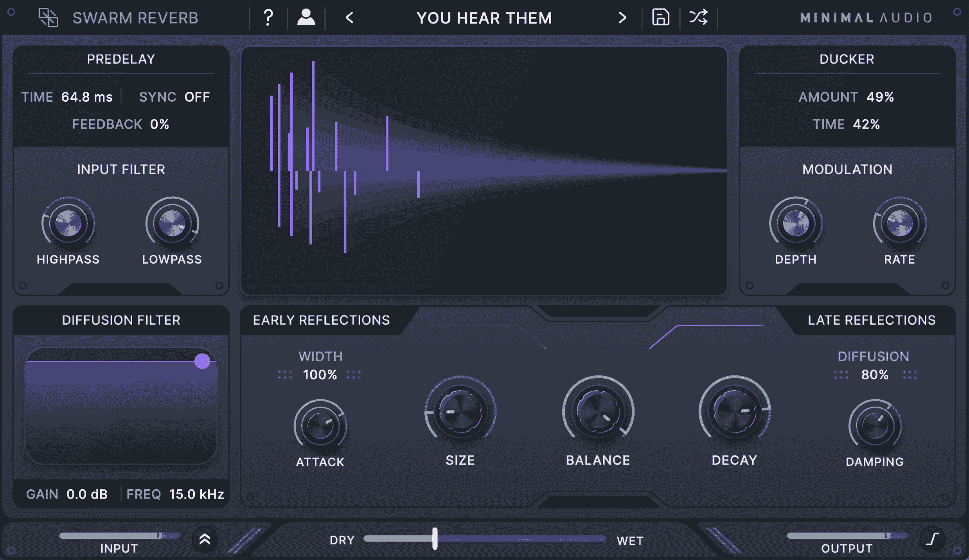The width and height of the screenshot is (969, 560).
Task: Open the YOU HEAR THEM preset browser
Action: coord(484,18)
